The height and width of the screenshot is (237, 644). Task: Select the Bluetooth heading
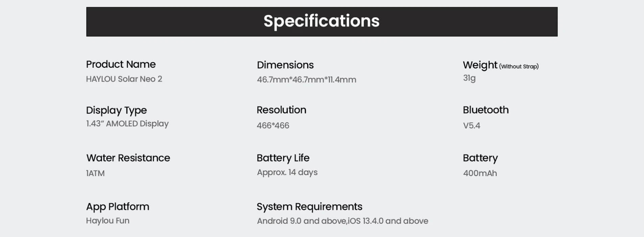[x=485, y=110]
